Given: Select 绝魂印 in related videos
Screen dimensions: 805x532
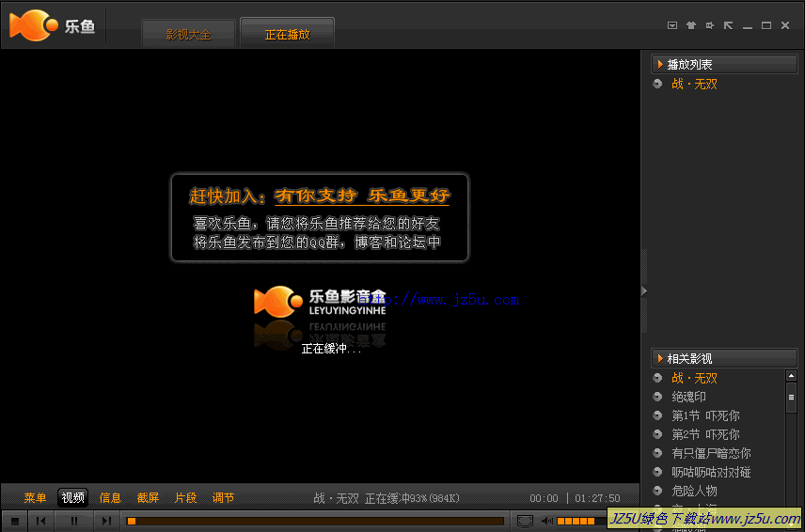Looking at the screenshot, I should tap(689, 397).
